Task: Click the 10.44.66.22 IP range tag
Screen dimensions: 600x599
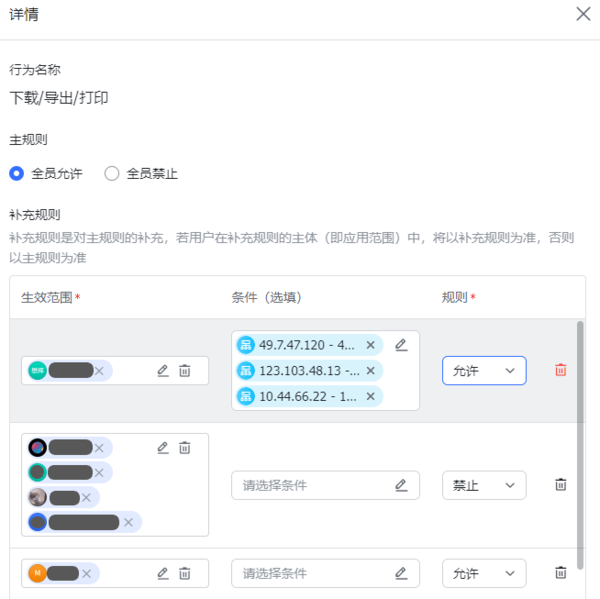Action: (310, 396)
